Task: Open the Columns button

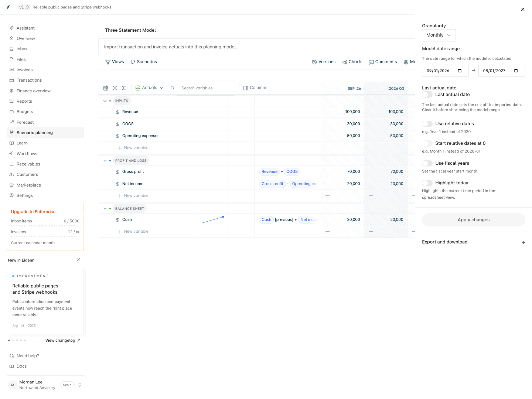Action: (255, 88)
